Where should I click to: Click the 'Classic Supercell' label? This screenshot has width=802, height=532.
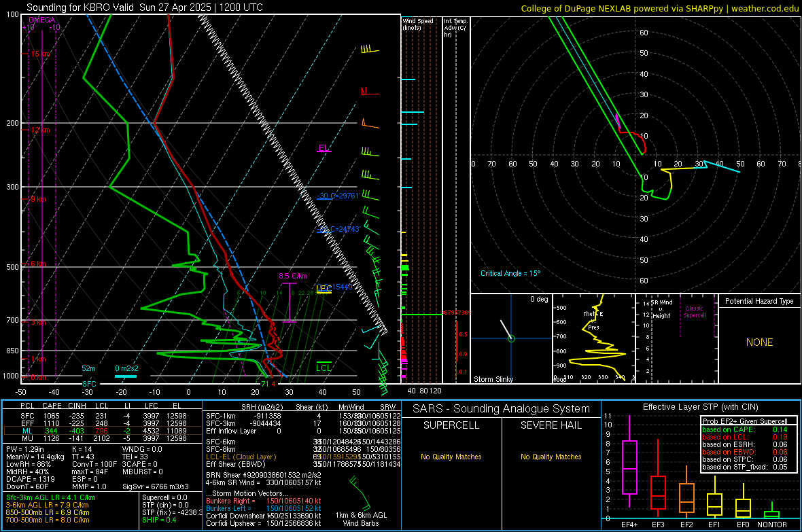pyautogui.click(x=694, y=312)
